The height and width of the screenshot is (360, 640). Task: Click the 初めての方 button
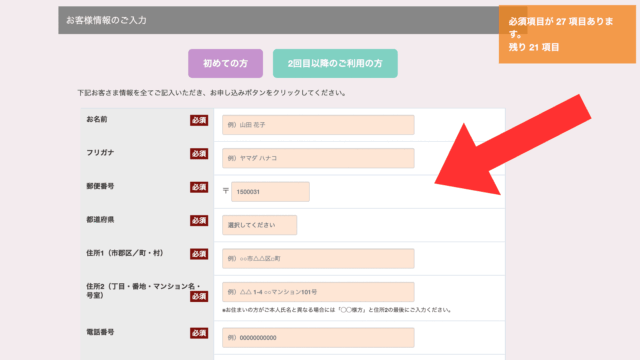[x=225, y=63]
